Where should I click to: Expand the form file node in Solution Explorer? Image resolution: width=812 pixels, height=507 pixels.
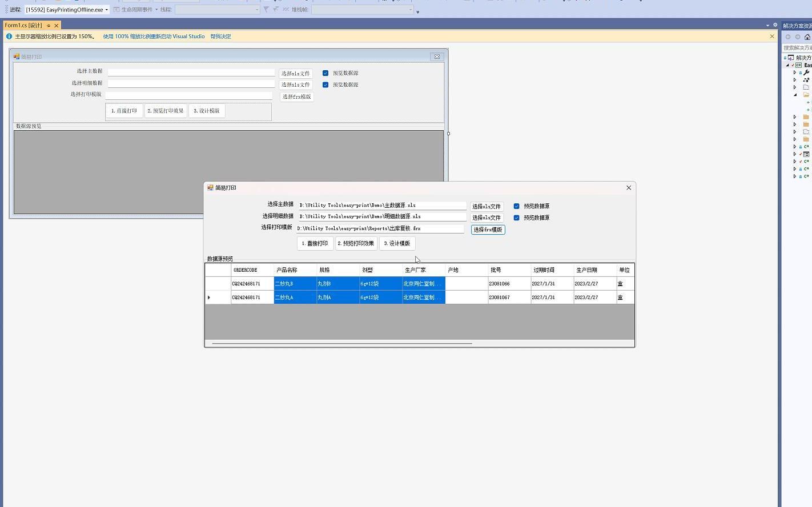coord(794,154)
